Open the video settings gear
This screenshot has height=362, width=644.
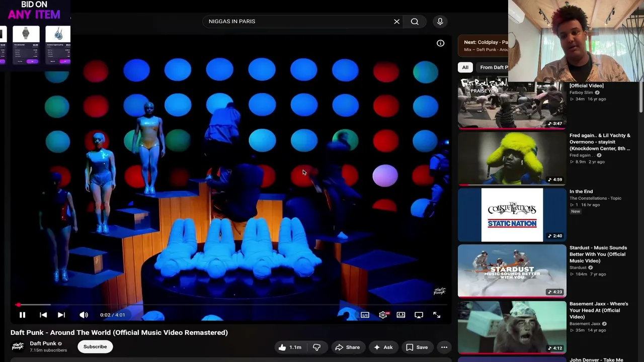383,315
